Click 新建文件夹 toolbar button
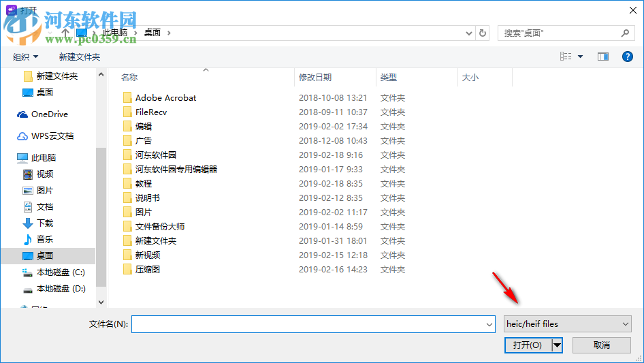The width and height of the screenshot is (644, 363). pyautogui.click(x=79, y=57)
